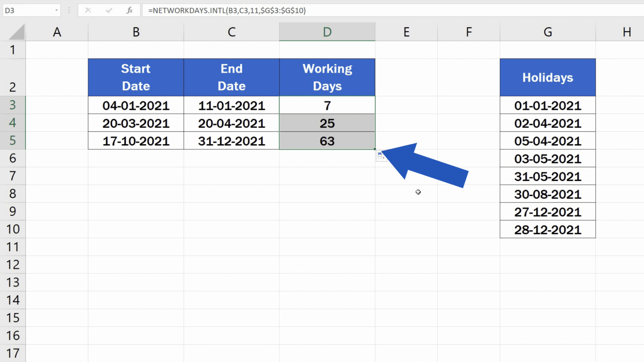Click the Select All corner triangle
This screenshot has width=644, height=362.
(x=17, y=32)
